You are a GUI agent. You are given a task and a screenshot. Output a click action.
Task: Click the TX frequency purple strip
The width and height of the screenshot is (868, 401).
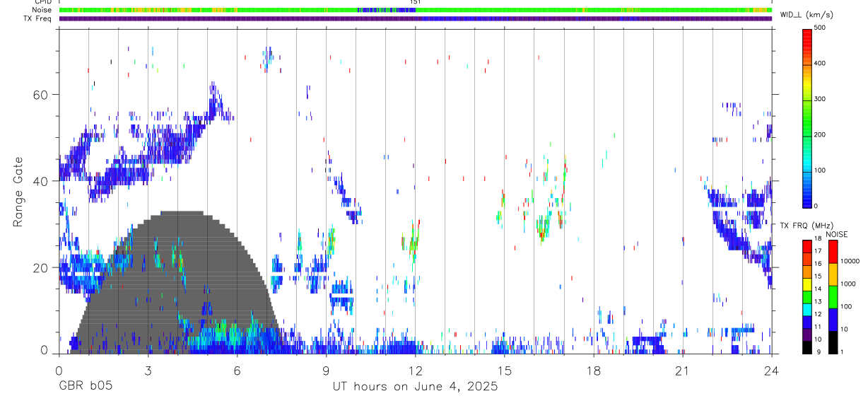(415, 18)
